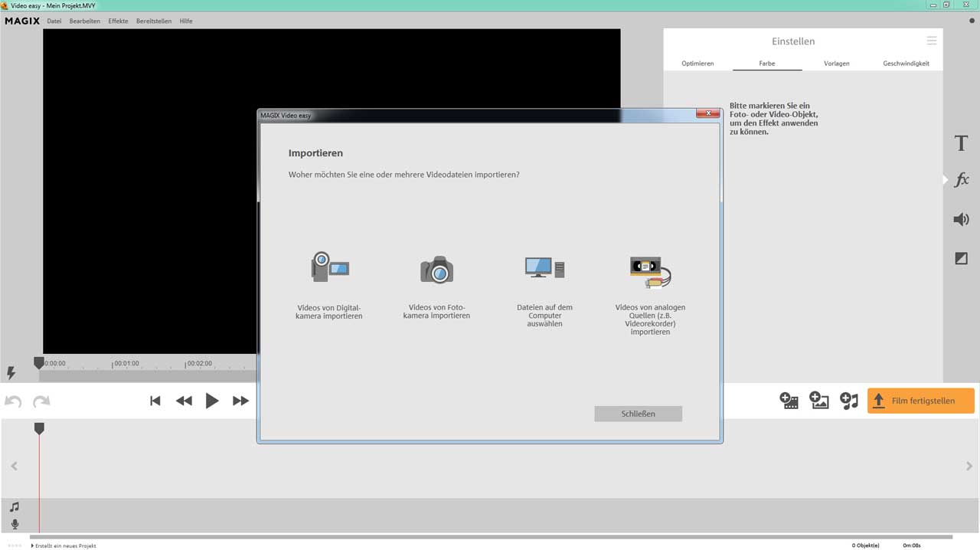Click the add photo icon
Viewport: 980px width, 550px height.
819,401
